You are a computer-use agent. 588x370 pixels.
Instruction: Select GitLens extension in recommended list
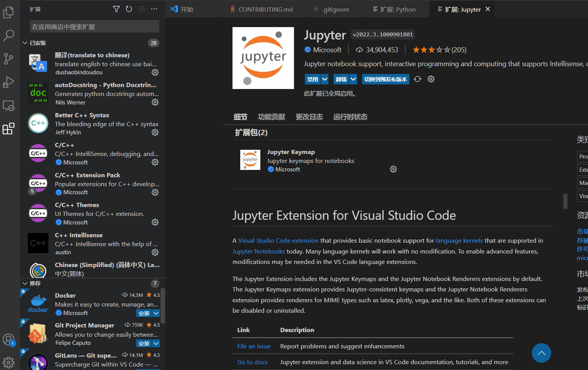93,360
